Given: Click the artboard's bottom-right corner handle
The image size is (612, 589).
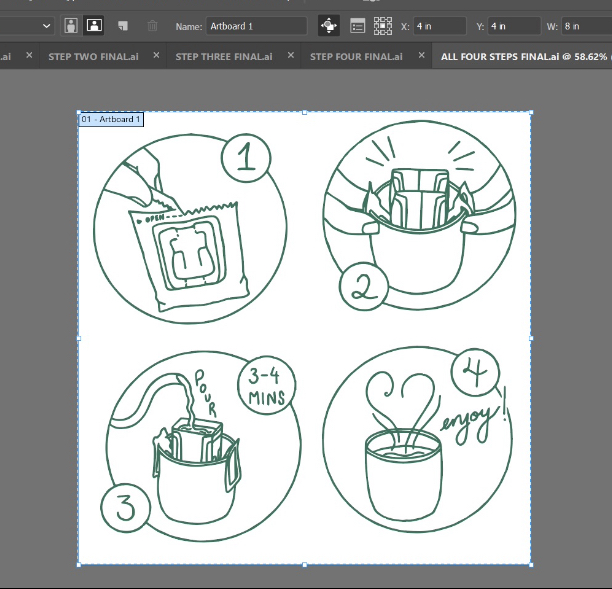Looking at the screenshot, I should pyautogui.click(x=530, y=565).
